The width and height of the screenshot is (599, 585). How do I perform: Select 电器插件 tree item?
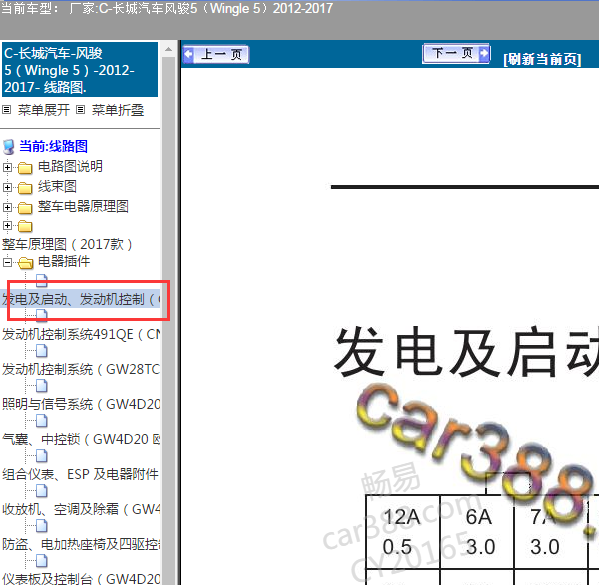[64, 261]
